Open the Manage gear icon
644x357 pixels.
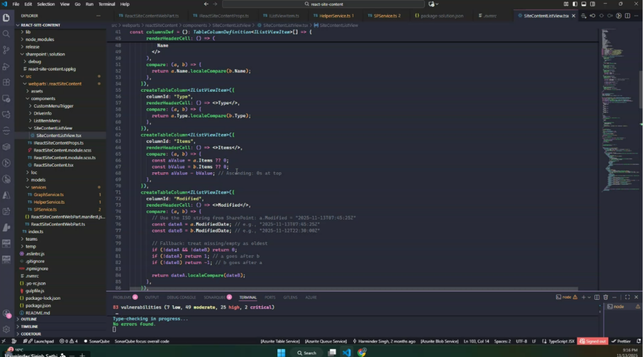(7, 329)
